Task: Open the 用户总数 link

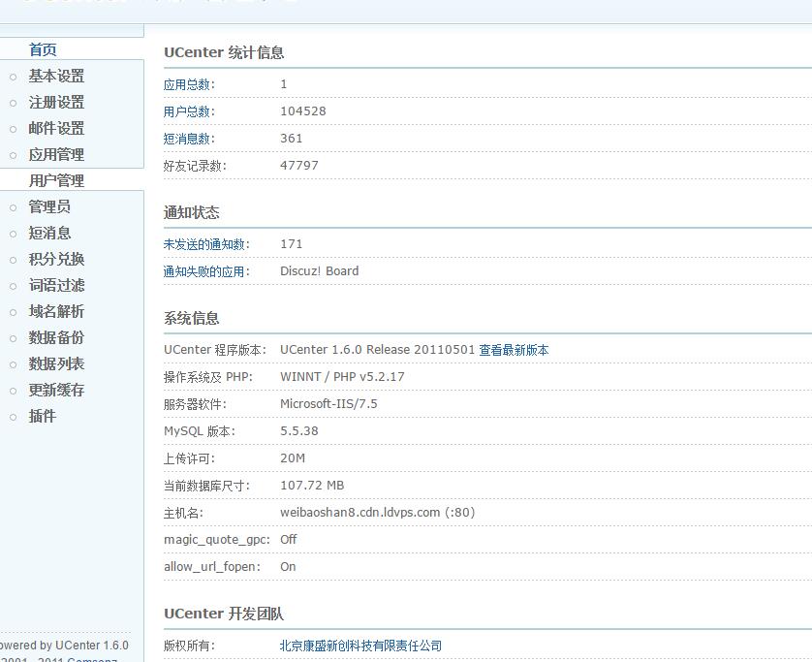Action: (x=189, y=111)
